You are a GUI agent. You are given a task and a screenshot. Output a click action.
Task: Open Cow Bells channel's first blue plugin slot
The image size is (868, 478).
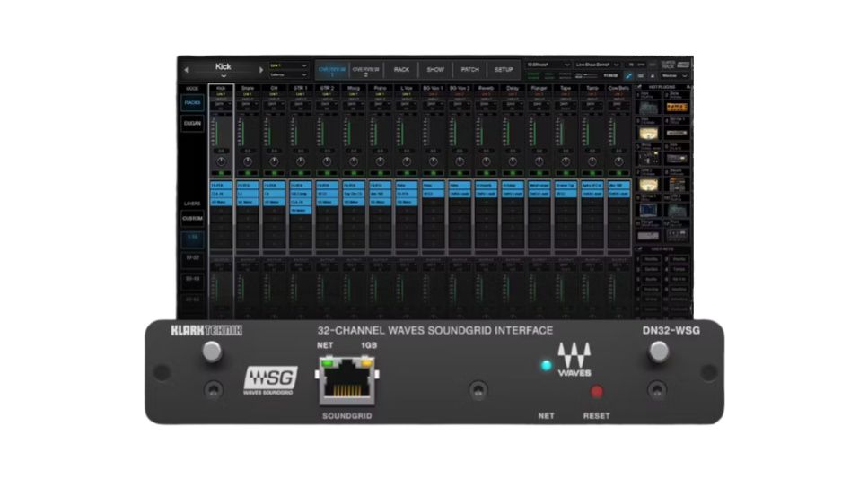[x=618, y=185]
